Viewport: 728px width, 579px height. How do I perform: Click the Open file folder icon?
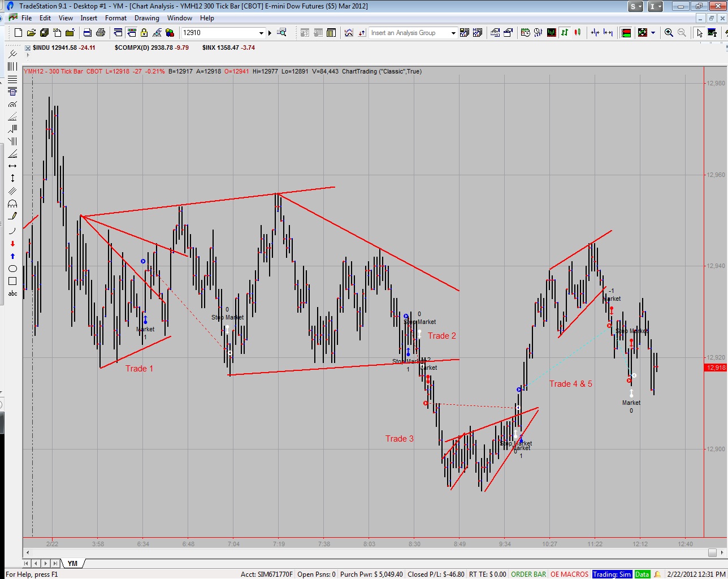point(32,33)
